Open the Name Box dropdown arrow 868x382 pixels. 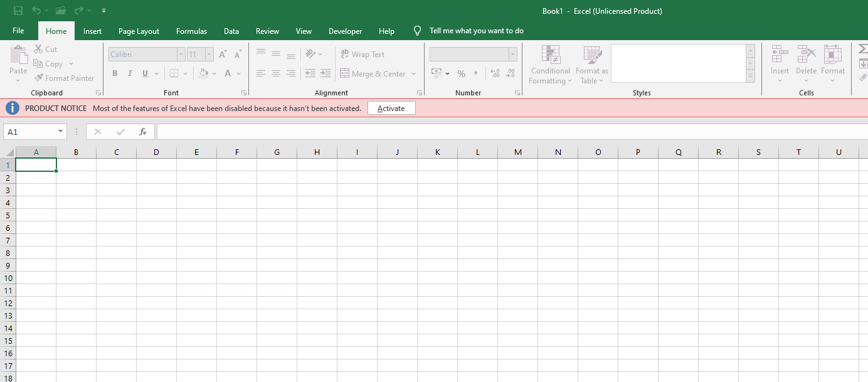(61, 132)
